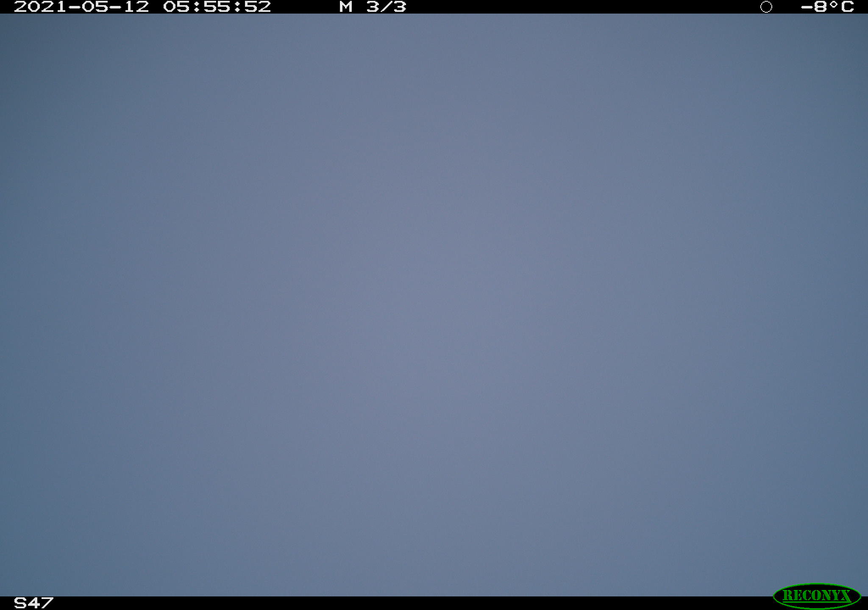Image resolution: width=868 pixels, height=610 pixels.
Task: Select the 3/3 sequence counter
Action: pos(386,7)
